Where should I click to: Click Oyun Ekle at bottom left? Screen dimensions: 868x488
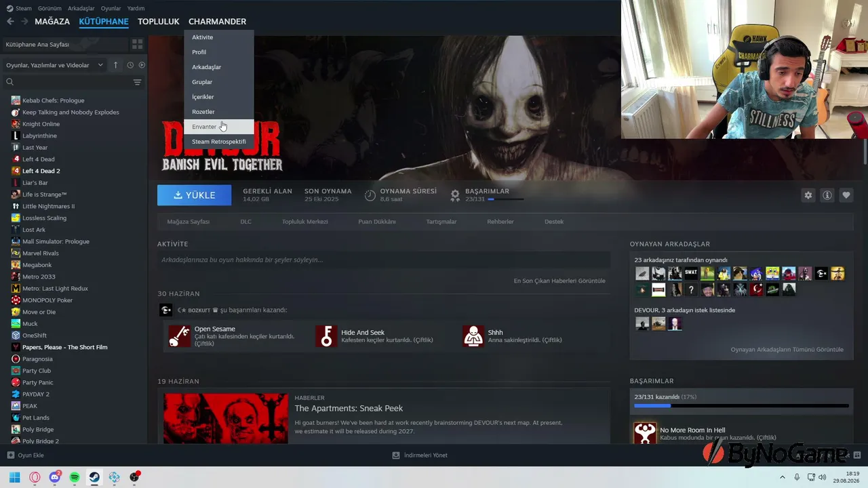(x=25, y=455)
